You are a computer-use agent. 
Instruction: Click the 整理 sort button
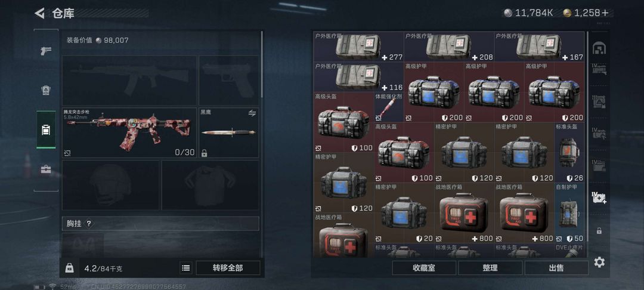coord(490,268)
